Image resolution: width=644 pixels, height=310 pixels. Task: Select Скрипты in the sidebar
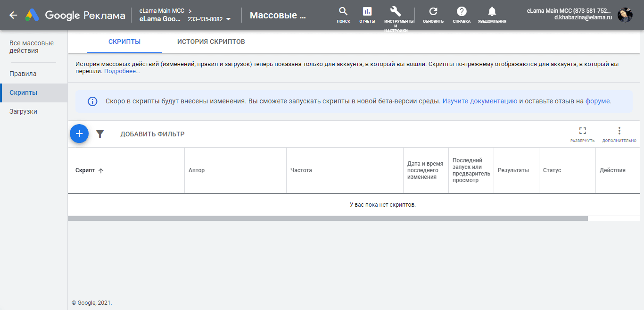[x=33, y=92]
